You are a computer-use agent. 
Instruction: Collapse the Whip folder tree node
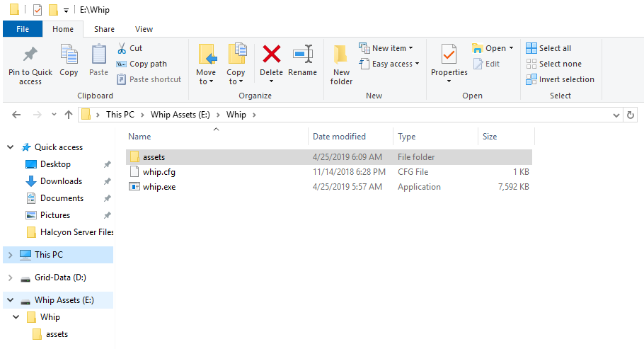[16, 317]
